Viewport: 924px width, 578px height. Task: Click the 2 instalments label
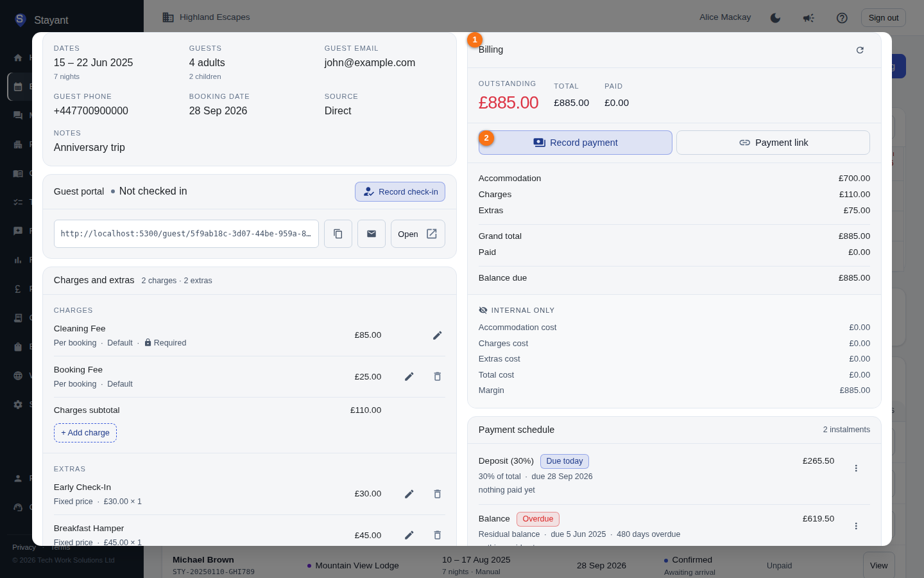coord(846,430)
